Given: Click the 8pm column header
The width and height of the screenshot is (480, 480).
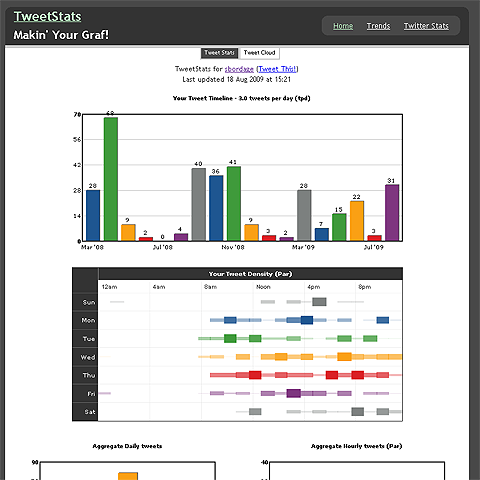Looking at the screenshot, I should point(365,287).
